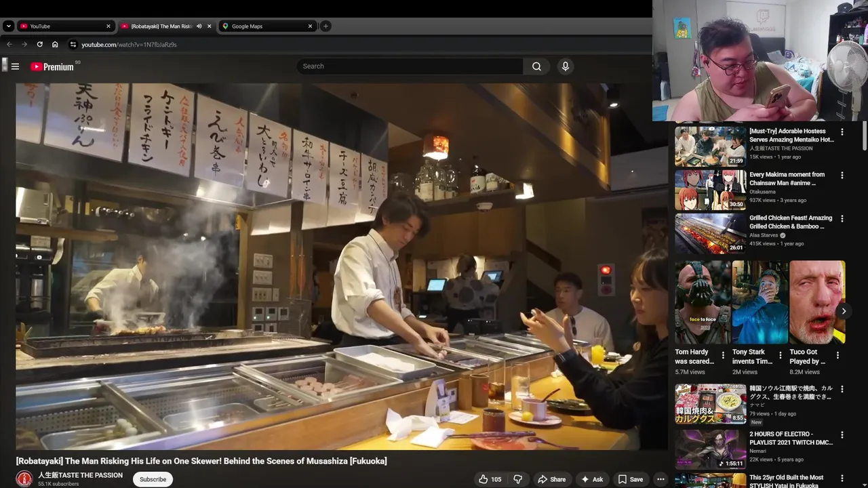Click the main video player area

[x=342, y=266]
